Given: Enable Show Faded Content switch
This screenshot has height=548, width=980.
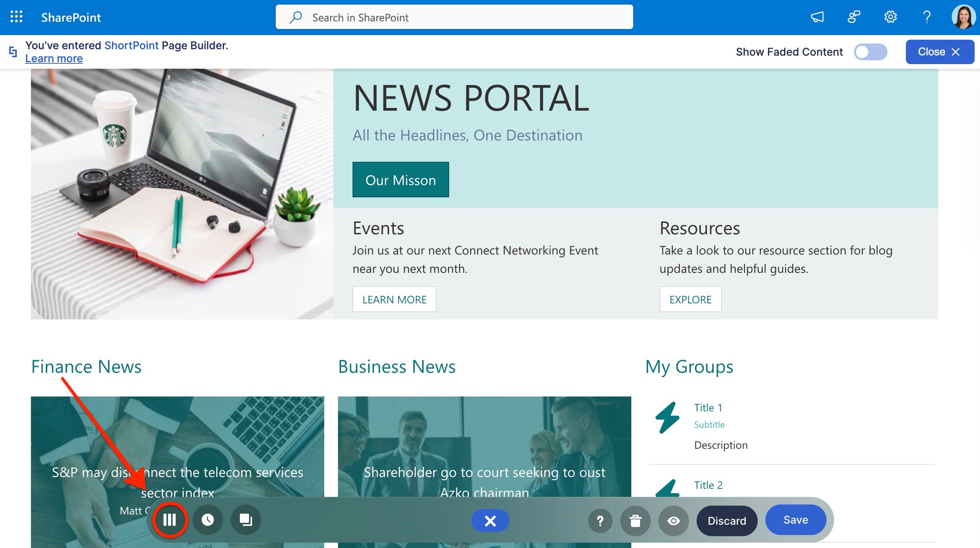Looking at the screenshot, I should [x=870, y=52].
